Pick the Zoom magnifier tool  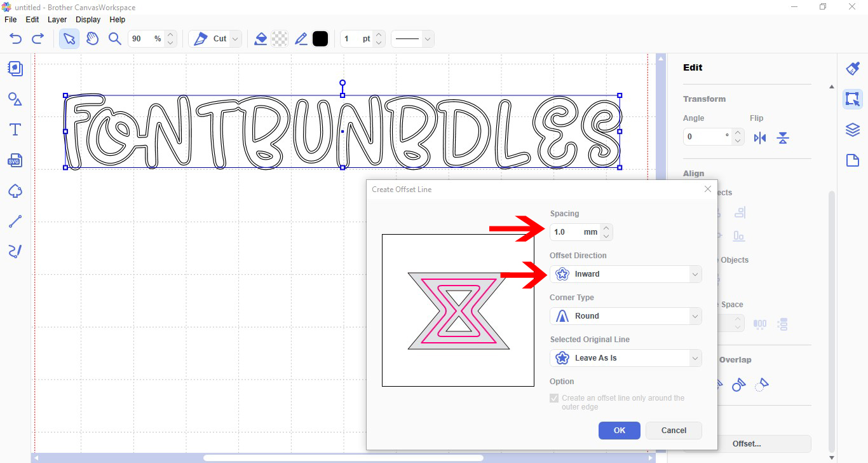point(115,39)
